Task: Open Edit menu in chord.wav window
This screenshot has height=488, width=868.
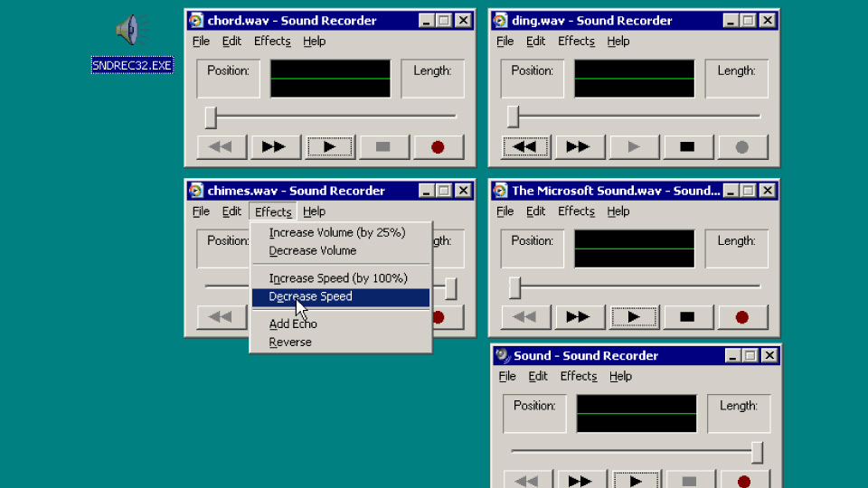Action: 231,42
